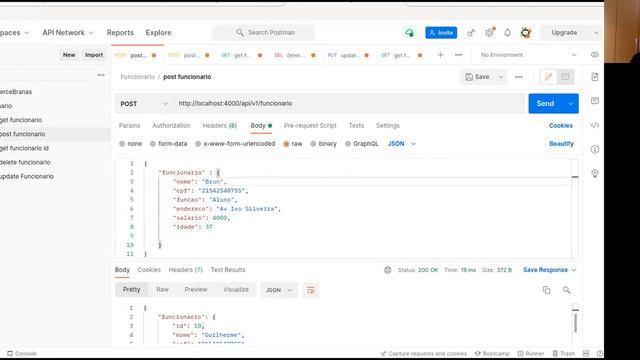This screenshot has height=360, width=640.
Task: Toggle two-pane layout icon in status bar
Action: [x=586, y=353]
